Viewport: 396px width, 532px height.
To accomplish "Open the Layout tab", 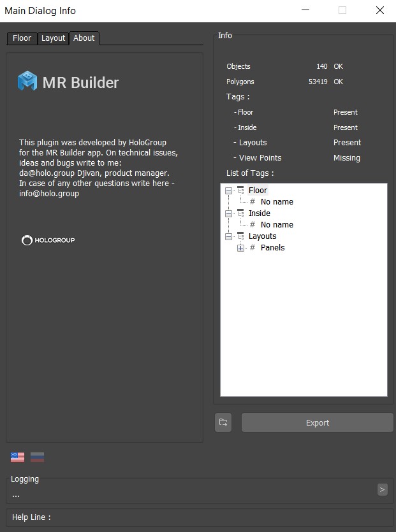I will click(53, 38).
